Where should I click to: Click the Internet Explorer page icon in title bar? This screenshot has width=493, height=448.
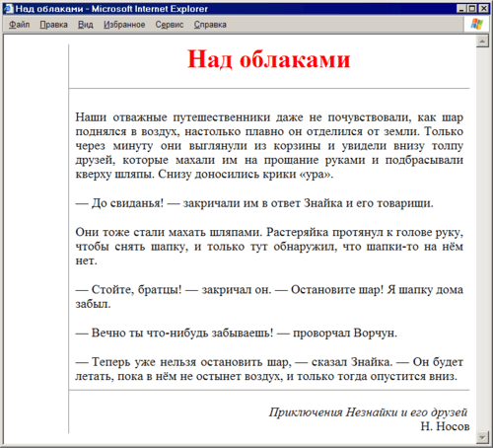pos(9,9)
